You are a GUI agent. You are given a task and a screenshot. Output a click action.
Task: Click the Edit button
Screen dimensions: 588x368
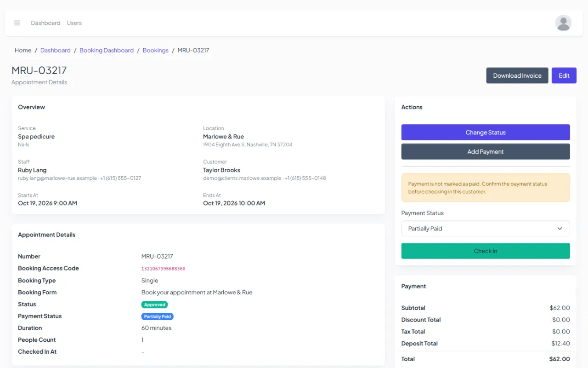tap(564, 75)
